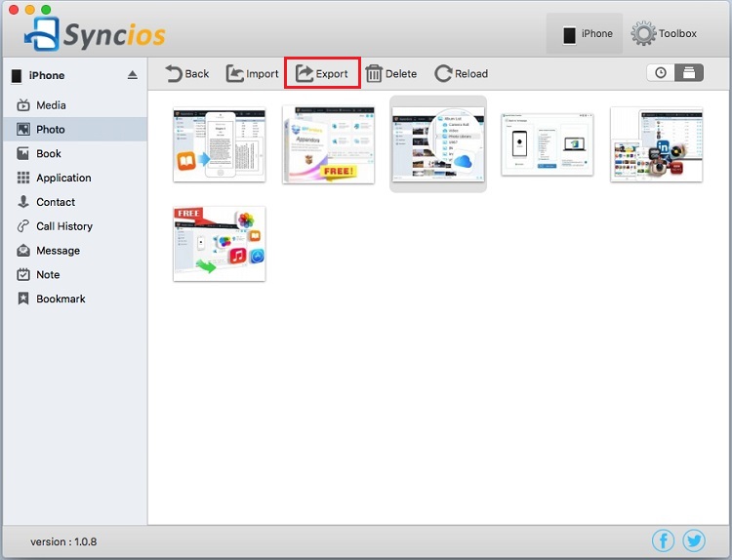The height and width of the screenshot is (560, 732).
Task: Select the LinkedIn apps collage thumbnail
Action: (657, 144)
